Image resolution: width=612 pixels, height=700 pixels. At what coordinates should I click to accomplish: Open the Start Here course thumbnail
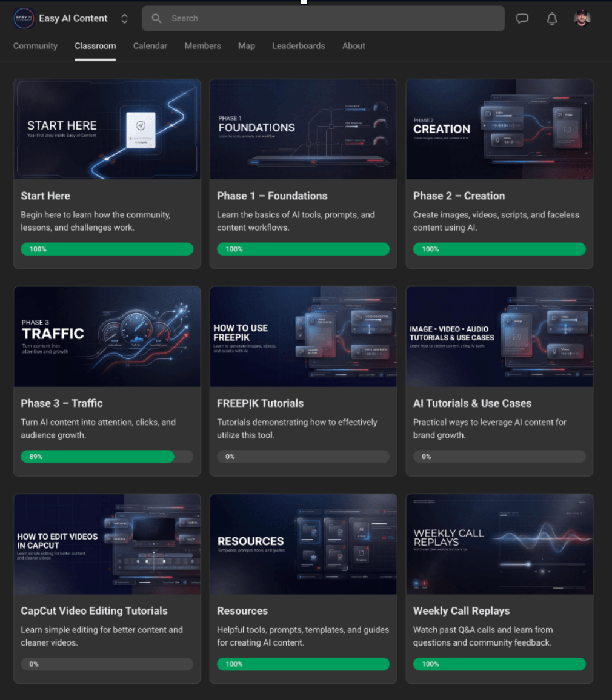107,130
